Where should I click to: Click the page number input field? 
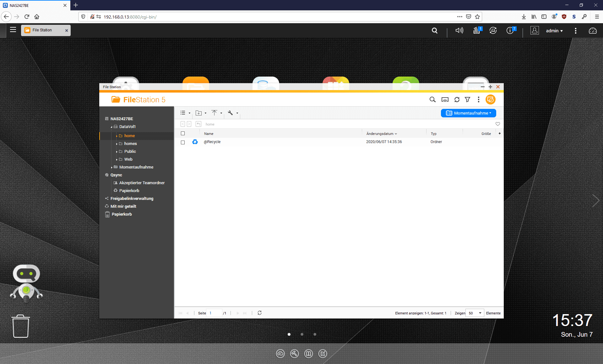[x=215, y=313]
